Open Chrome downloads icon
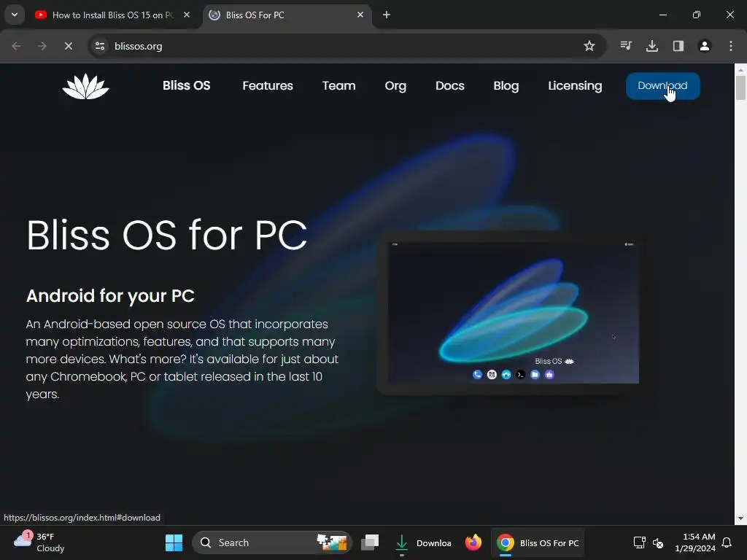 (x=652, y=46)
